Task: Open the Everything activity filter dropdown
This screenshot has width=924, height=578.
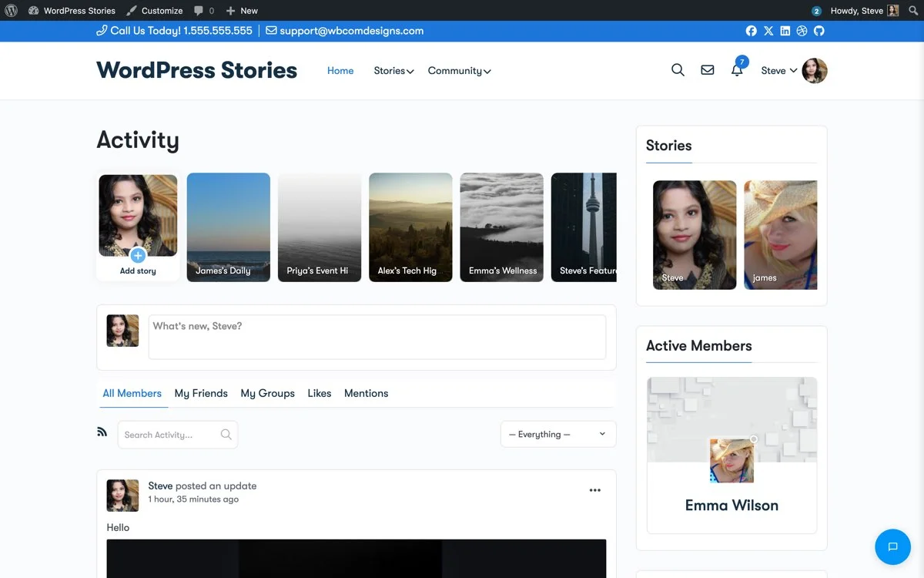Action: point(557,434)
